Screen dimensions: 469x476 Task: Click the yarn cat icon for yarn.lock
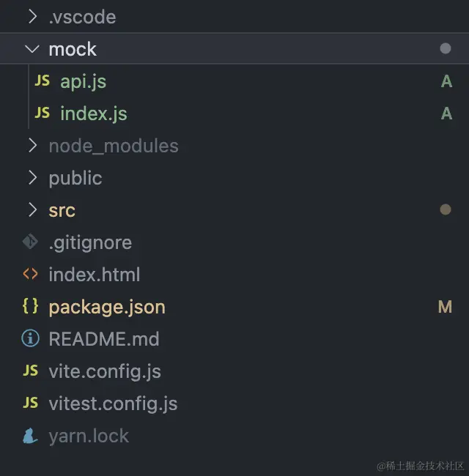pyautogui.click(x=30, y=436)
